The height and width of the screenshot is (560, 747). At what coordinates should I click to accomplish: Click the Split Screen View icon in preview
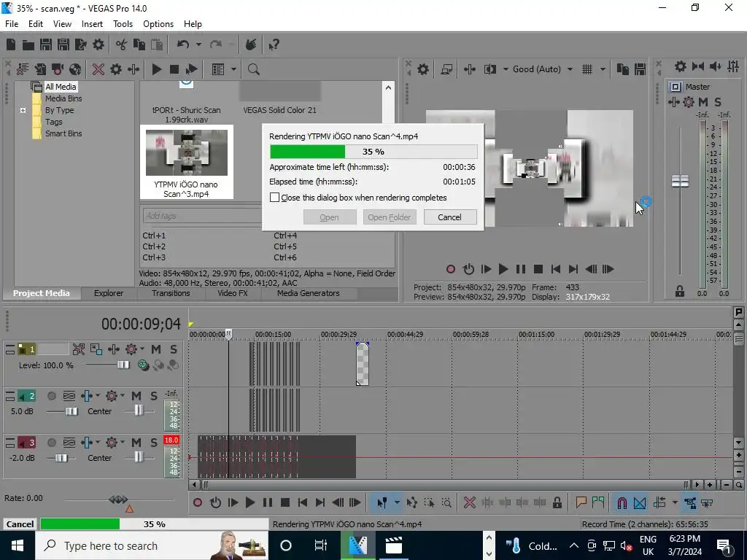(x=489, y=69)
